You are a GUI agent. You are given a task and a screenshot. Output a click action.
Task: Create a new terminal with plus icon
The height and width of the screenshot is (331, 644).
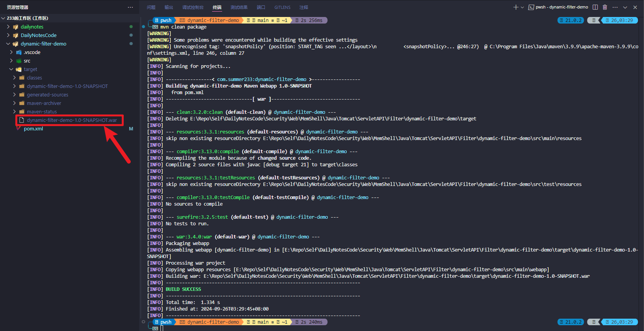pos(516,7)
